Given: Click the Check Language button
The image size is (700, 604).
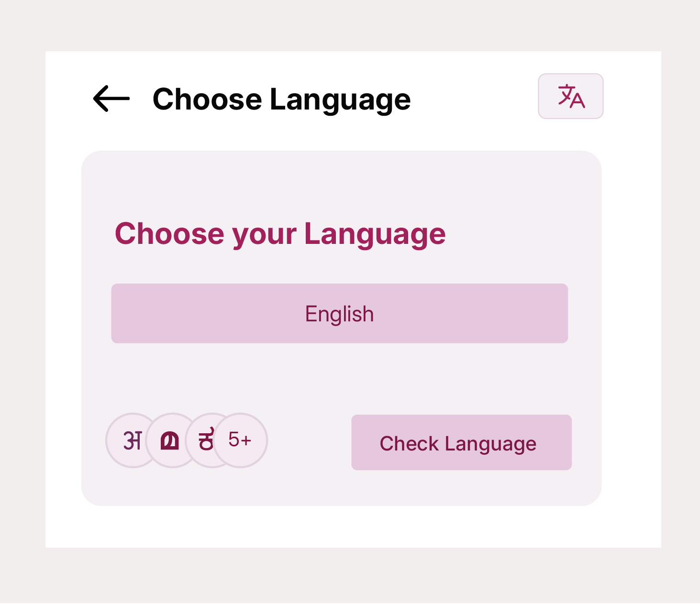Looking at the screenshot, I should pos(462,442).
